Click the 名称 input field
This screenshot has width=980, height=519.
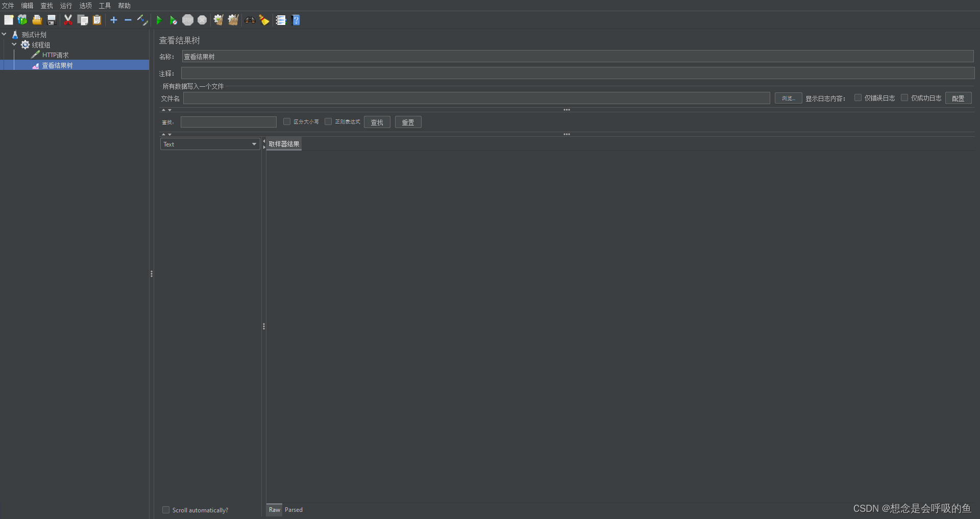578,56
